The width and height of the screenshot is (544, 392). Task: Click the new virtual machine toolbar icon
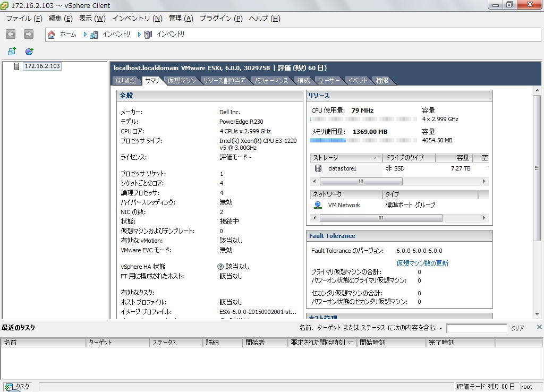click(12, 52)
